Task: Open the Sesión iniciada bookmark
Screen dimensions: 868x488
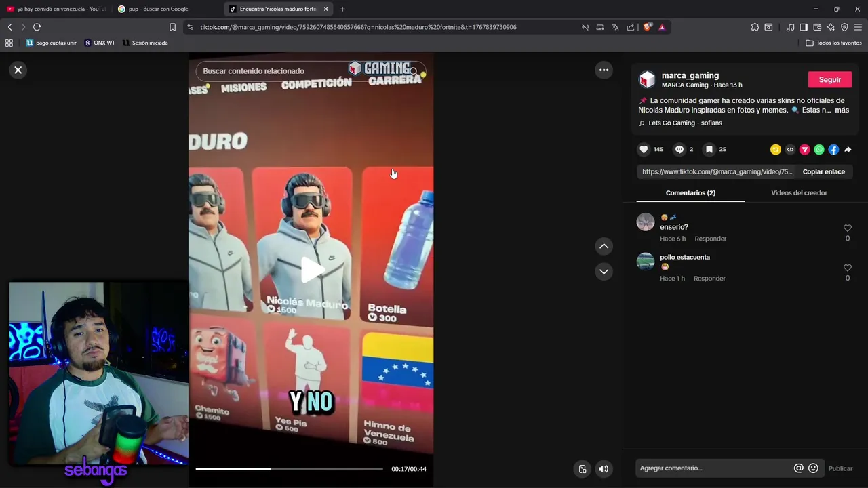Action: [145, 43]
